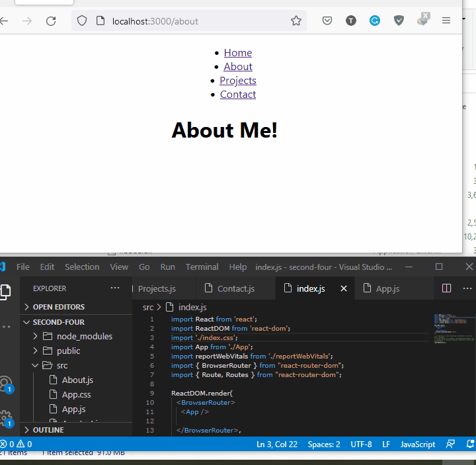The height and width of the screenshot is (465, 476).
Task: Click the VS Code logo icon
Action: coord(3,267)
